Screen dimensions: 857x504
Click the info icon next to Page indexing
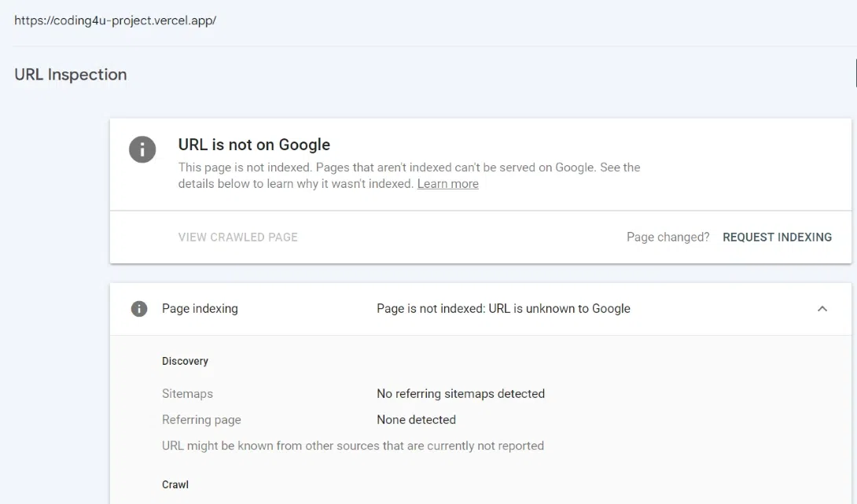point(139,309)
